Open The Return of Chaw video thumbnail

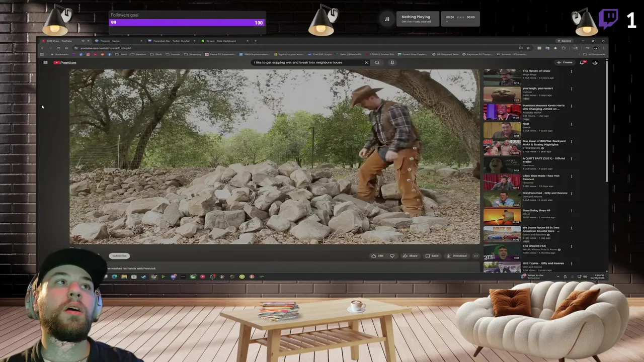tap(502, 77)
